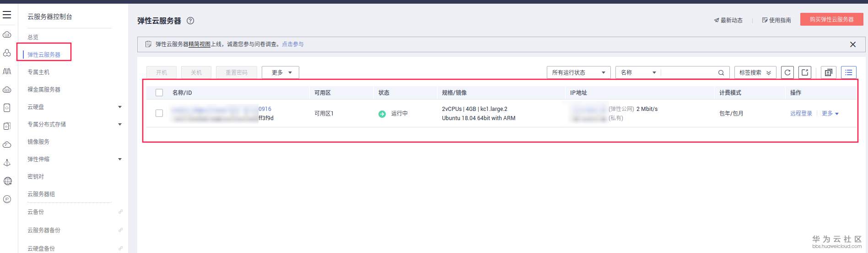The height and width of the screenshot is (253, 868).
Task: Click the 精简视图 link in banner
Action: tap(199, 44)
